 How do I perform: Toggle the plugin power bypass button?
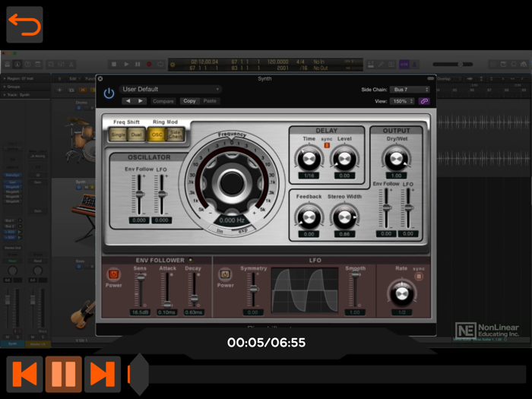click(x=109, y=93)
